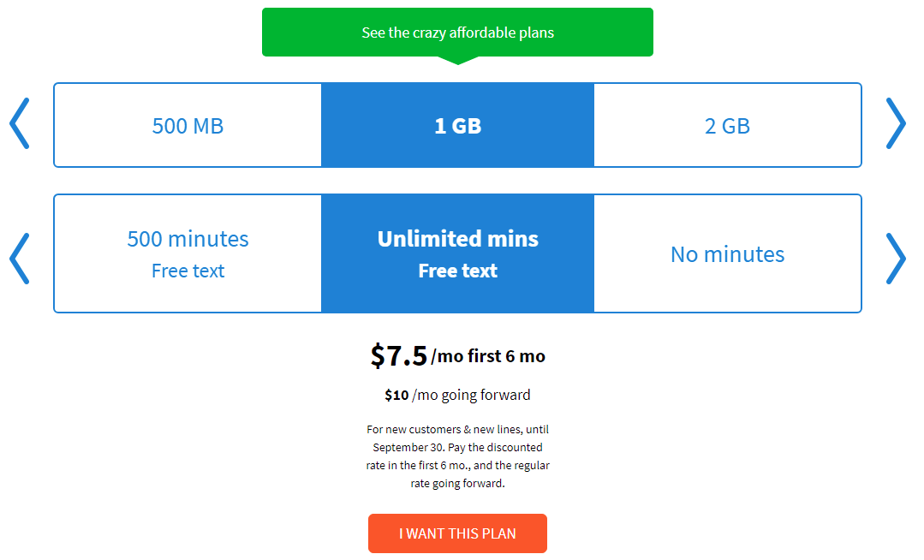Image resolution: width=924 pixels, height=560 pixels.
Task: Select the 500 MB data option
Action: click(188, 126)
